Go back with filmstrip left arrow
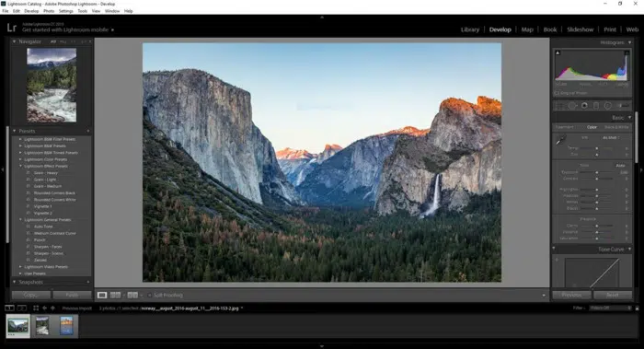Image resolution: width=644 pixels, height=349 pixels. click(x=44, y=308)
